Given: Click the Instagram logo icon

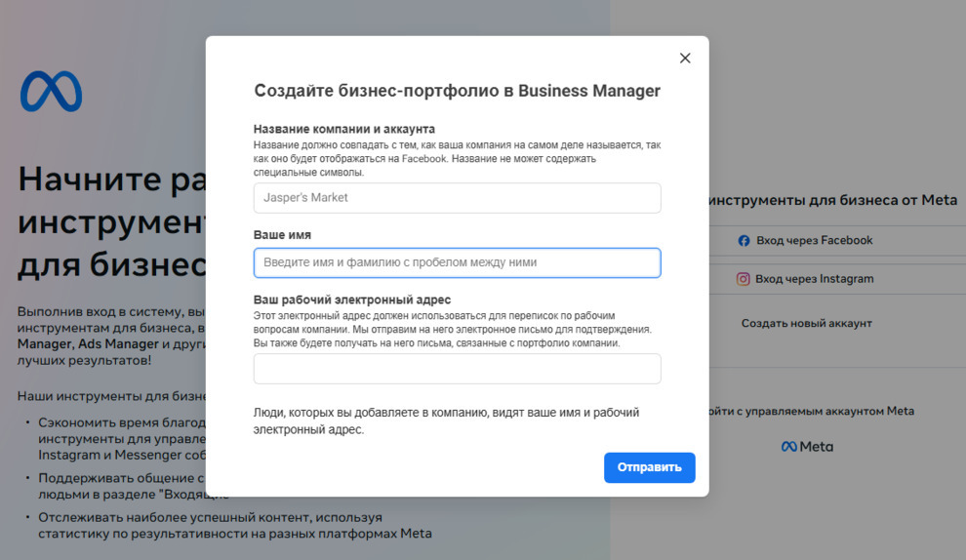Looking at the screenshot, I should (x=744, y=279).
